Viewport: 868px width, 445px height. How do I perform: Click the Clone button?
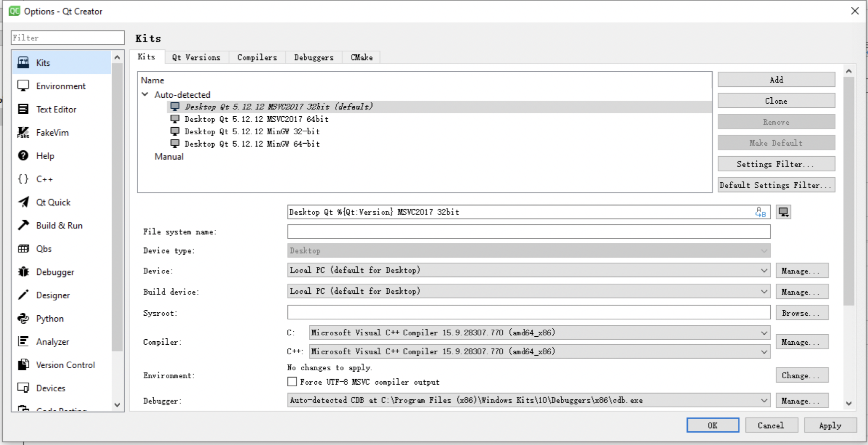point(776,101)
